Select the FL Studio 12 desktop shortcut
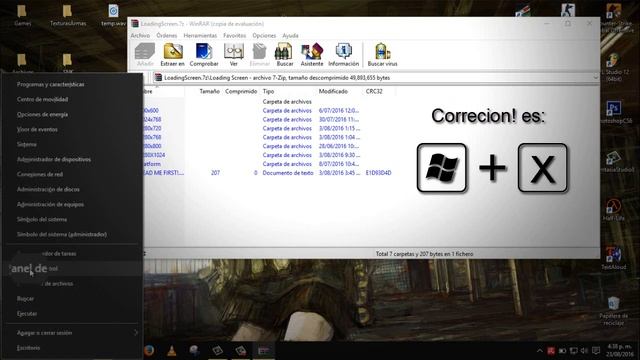The height and width of the screenshot is (360, 640). (614, 67)
